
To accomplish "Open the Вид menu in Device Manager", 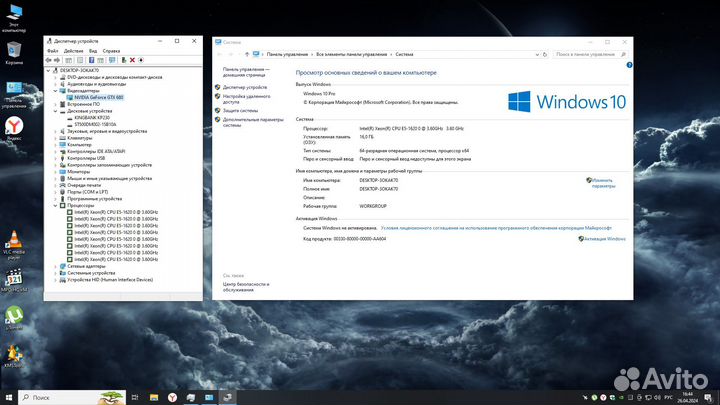I will (x=93, y=51).
